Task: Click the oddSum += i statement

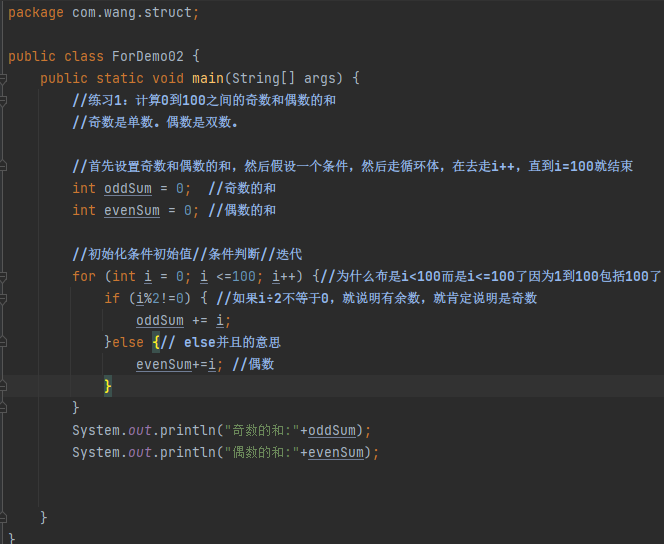Action: [183, 320]
